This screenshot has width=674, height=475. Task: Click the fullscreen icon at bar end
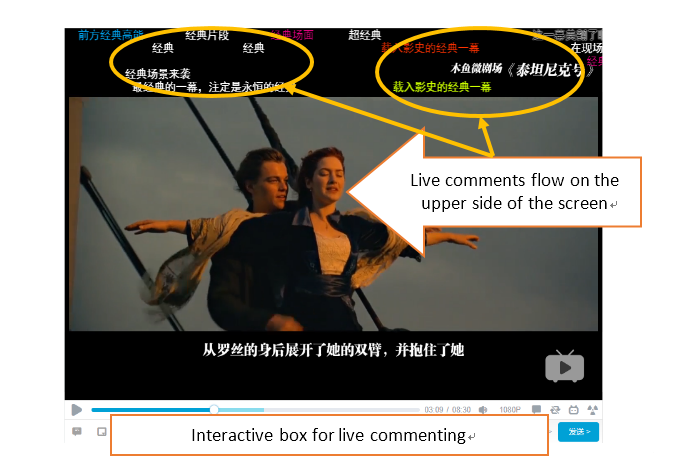(x=593, y=410)
